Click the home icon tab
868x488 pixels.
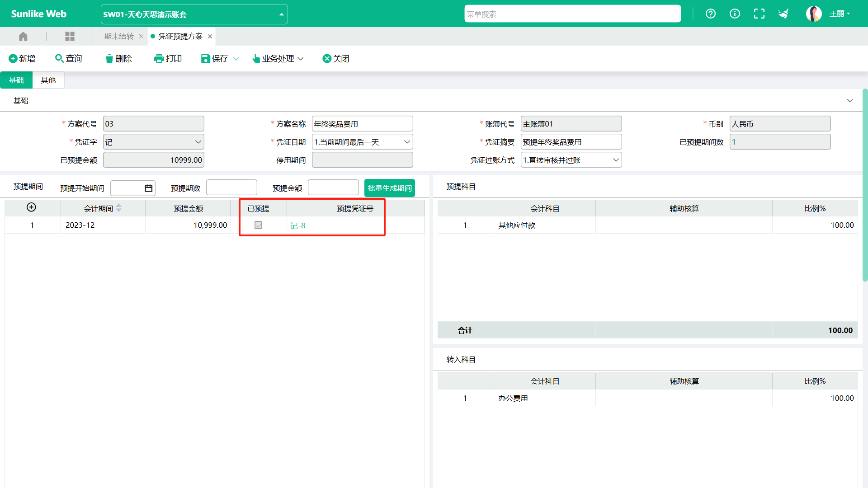(23, 36)
